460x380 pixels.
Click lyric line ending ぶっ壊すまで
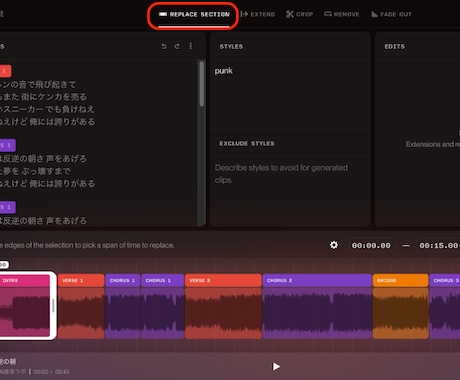[35, 171]
